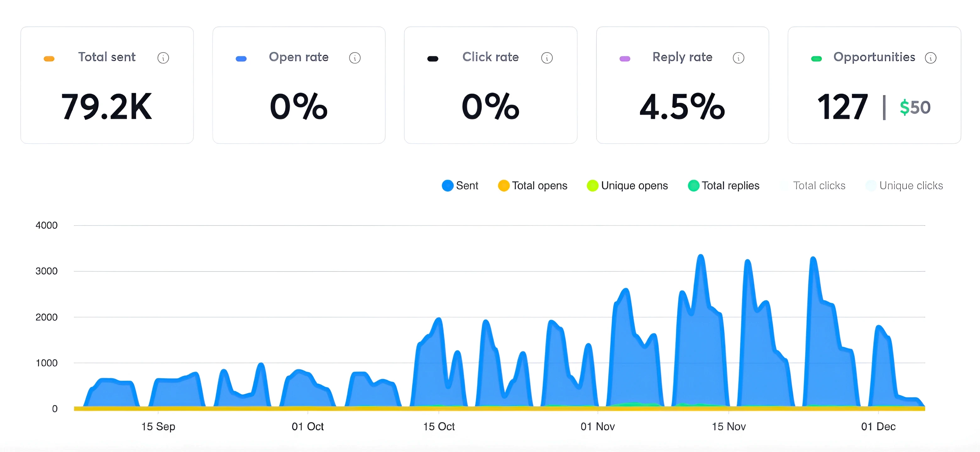Click the 15 Nov axis marker
Viewport: 980px width, 452px height.
(729, 426)
